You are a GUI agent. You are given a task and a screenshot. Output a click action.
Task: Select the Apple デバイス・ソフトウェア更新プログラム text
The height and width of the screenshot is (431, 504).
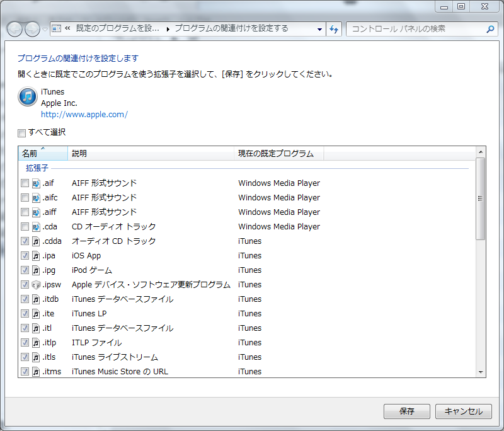click(151, 285)
